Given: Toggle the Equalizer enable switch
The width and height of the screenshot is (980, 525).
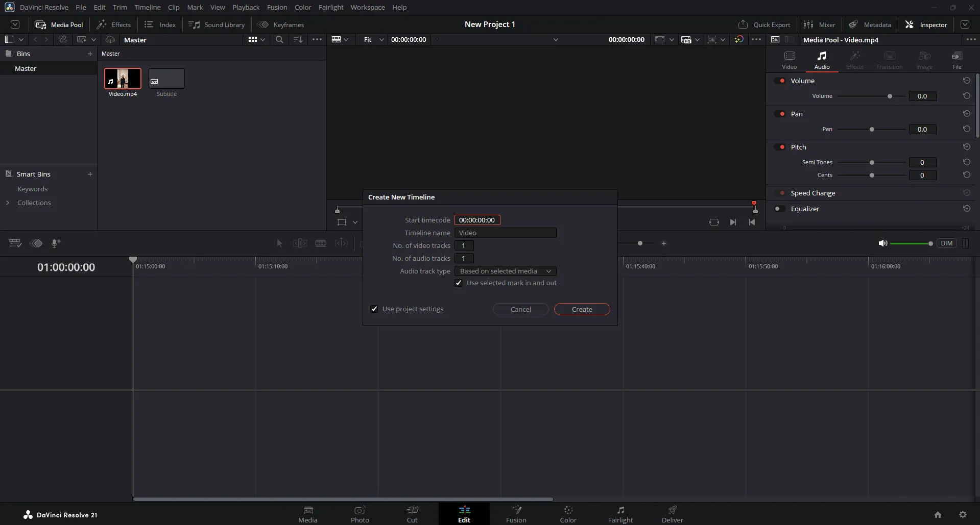Looking at the screenshot, I should [780, 209].
